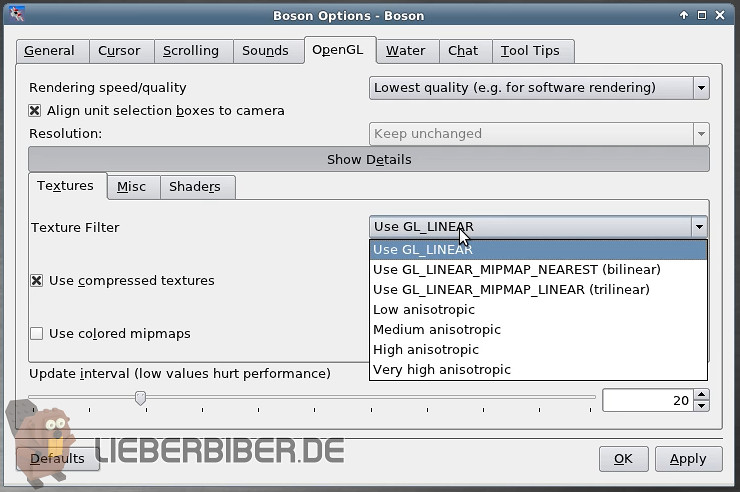Viewport: 740px width, 492px height.
Task: Click the shade window arrow icon
Action: click(x=684, y=15)
